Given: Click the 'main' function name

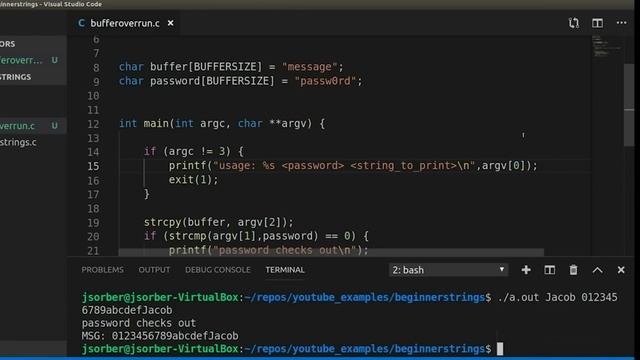Looking at the screenshot, I should pyautogui.click(x=156, y=123).
